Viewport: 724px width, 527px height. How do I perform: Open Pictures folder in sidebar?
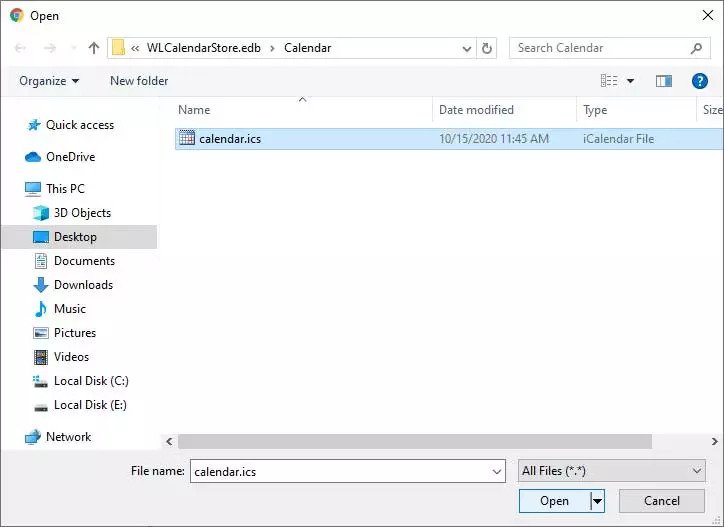pos(75,333)
